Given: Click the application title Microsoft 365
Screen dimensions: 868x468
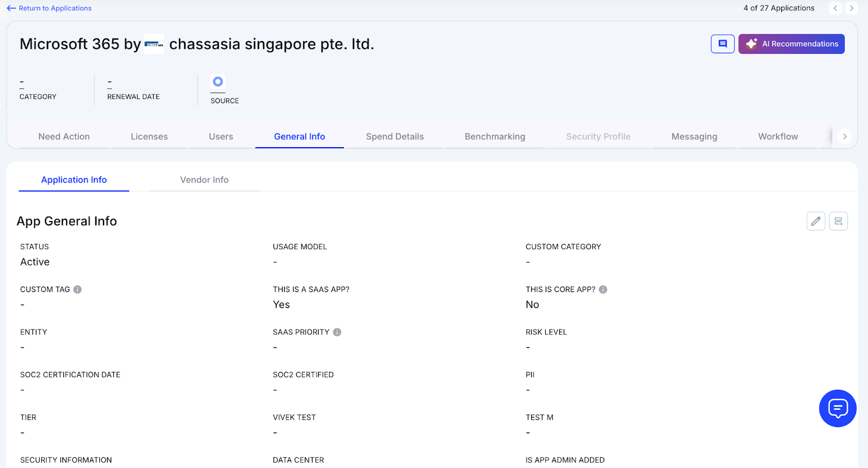Looking at the screenshot, I should click(x=69, y=44).
